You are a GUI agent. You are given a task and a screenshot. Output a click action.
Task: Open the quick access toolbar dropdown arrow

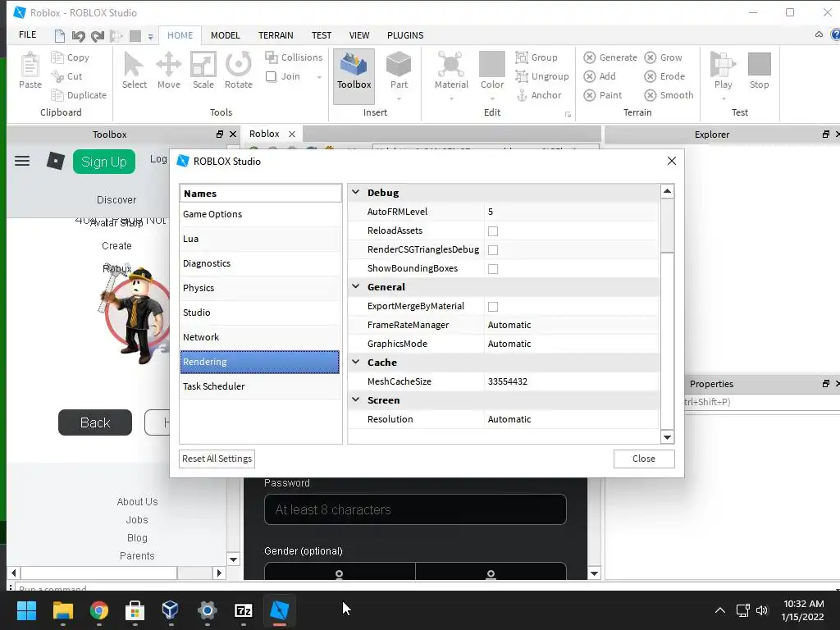[x=151, y=36]
